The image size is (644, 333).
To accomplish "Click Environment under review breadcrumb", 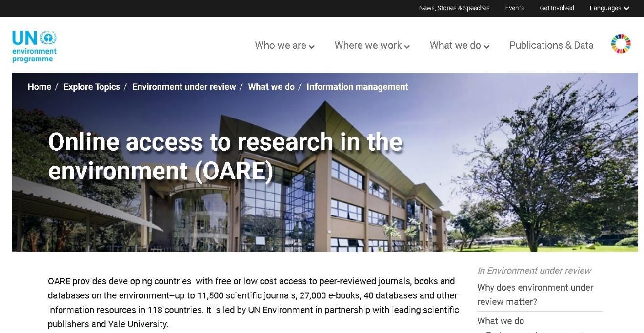I will (x=184, y=87).
